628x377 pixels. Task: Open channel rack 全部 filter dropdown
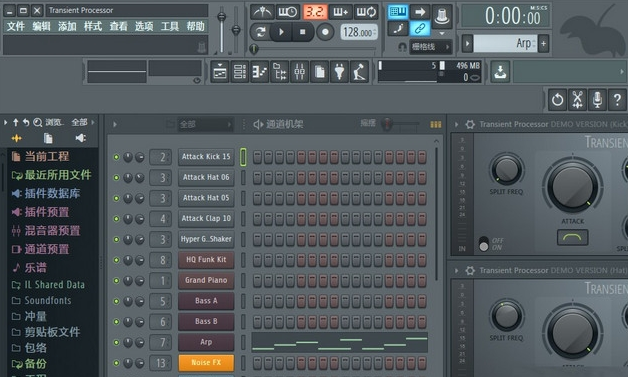pyautogui.click(x=204, y=124)
